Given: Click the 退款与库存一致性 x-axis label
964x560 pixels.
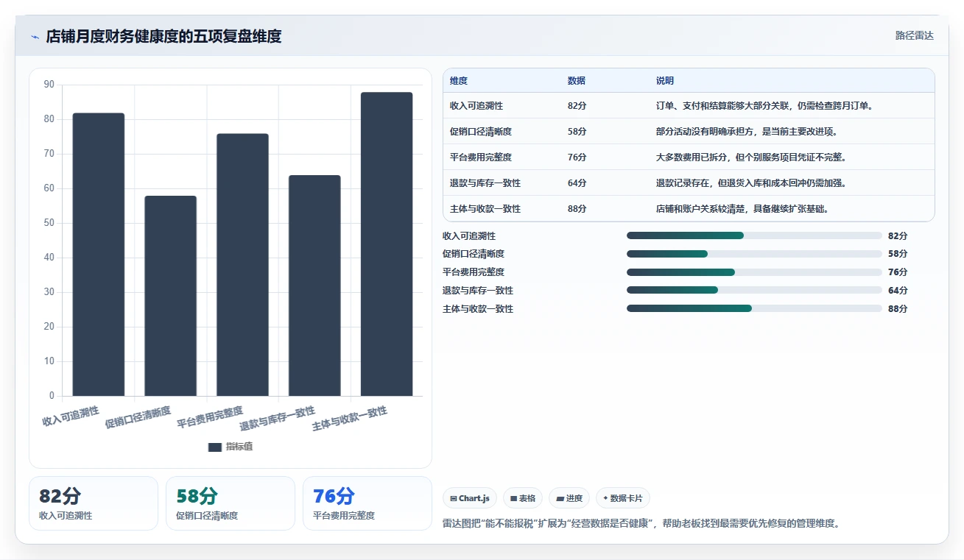Looking at the screenshot, I should (x=278, y=418).
